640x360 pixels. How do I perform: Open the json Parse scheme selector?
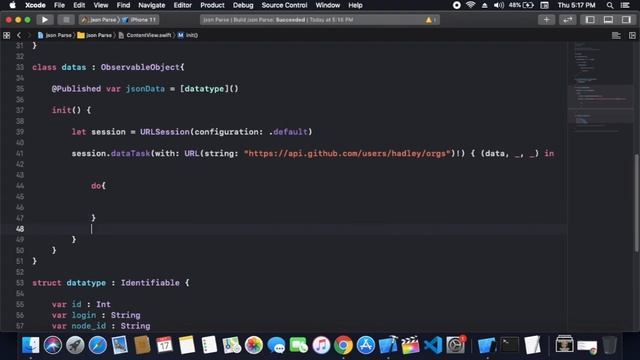100,20
